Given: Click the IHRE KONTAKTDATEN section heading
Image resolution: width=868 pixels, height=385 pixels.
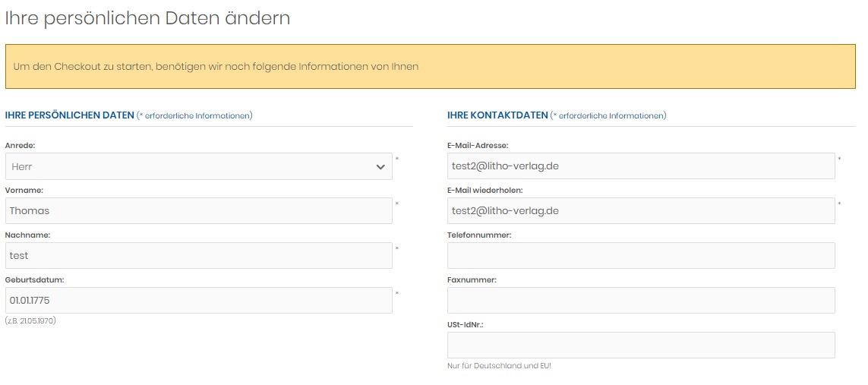Looking at the screenshot, I should 497,115.
